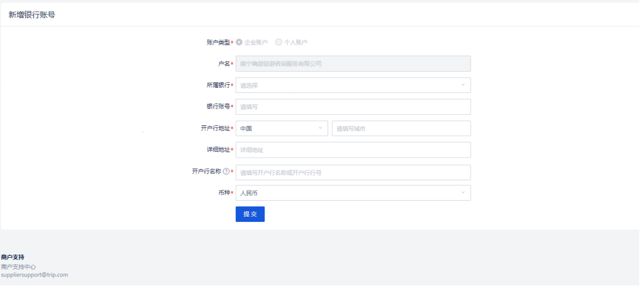Open the 所属银行 bank selection dropdown
Image resolution: width=644 pixels, height=286 pixels.
point(353,85)
